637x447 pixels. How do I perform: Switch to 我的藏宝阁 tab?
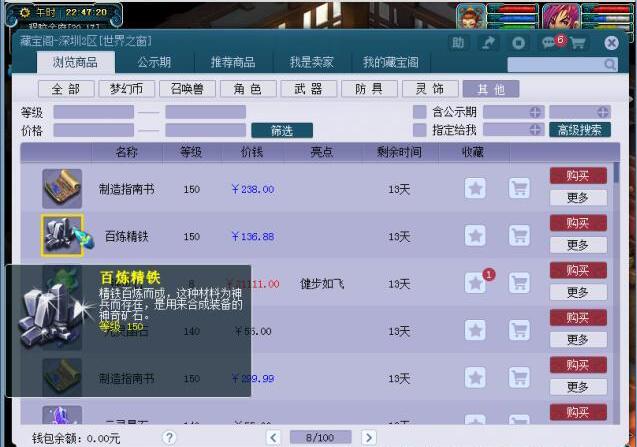(390, 63)
